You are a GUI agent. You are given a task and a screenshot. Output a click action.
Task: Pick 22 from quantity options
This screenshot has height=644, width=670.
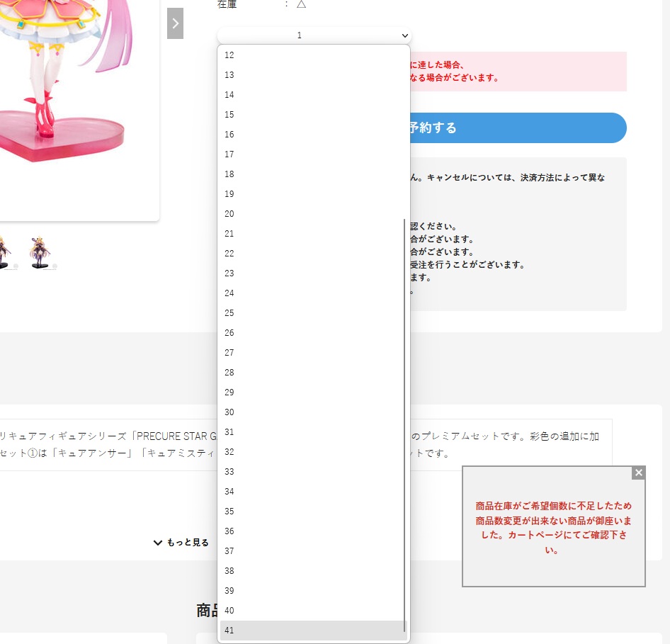pyautogui.click(x=314, y=254)
